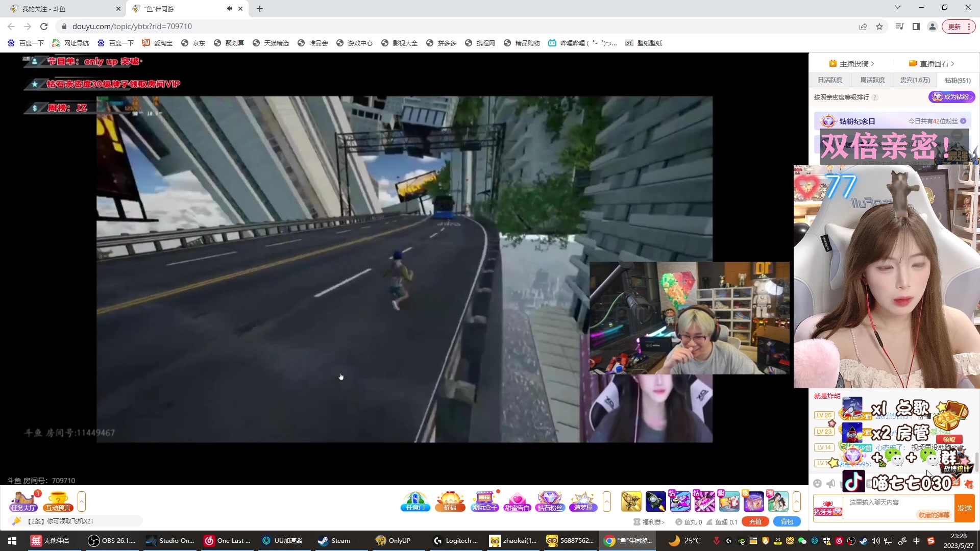This screenshot has width=980, height=551.
Task: Switch to the 贵宾(1.6万) tab
Action: point(915,80)
